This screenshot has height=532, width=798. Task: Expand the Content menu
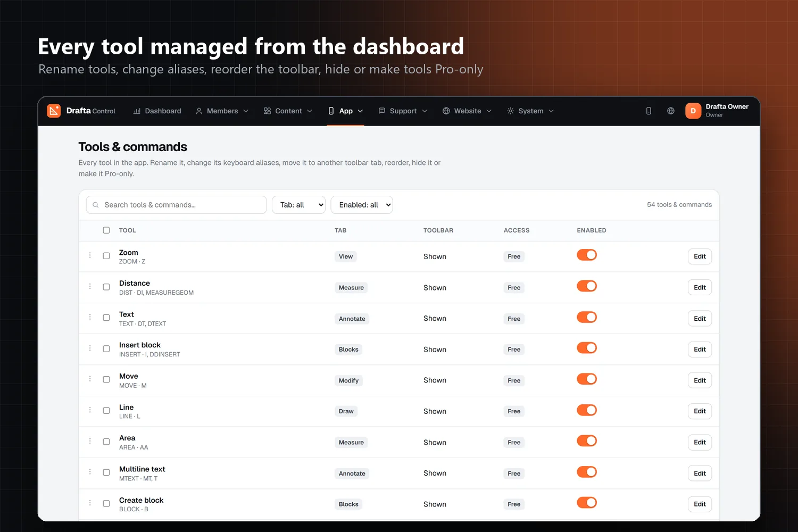(288, 111)
